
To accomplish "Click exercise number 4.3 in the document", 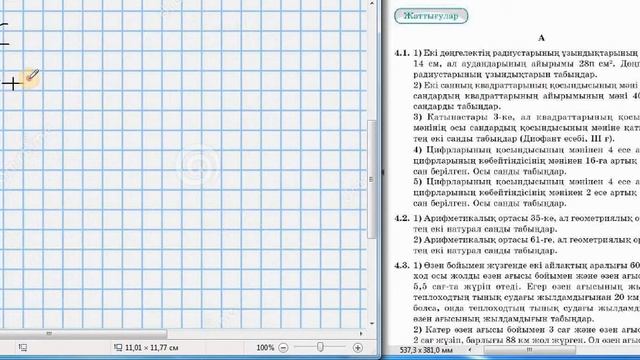I will point(402,266).
